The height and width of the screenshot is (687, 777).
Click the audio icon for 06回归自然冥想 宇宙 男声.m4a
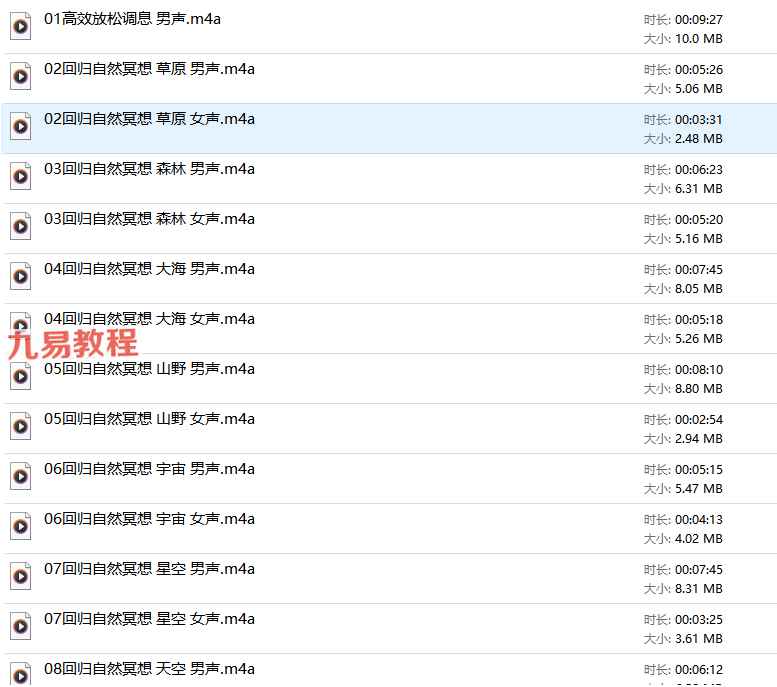point(20,477)
